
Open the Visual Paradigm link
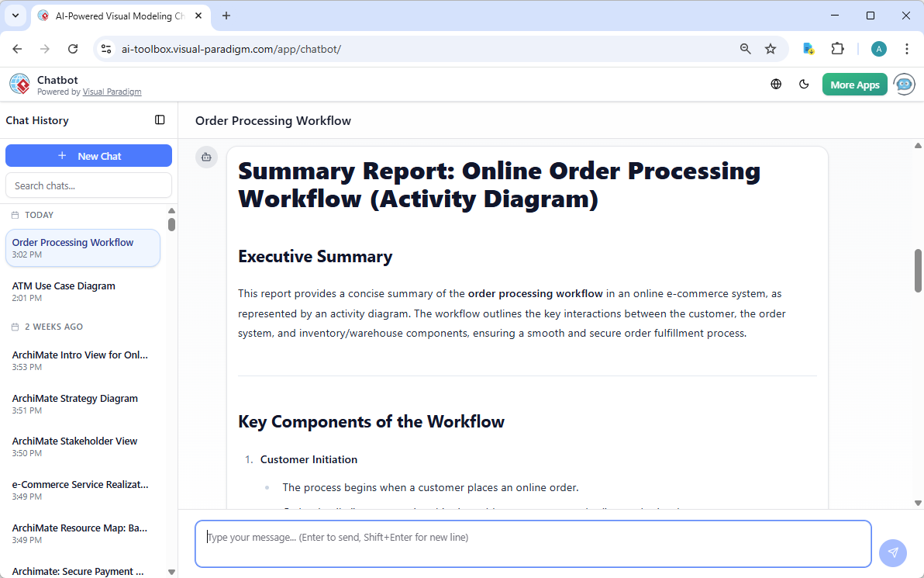point(112,91)
